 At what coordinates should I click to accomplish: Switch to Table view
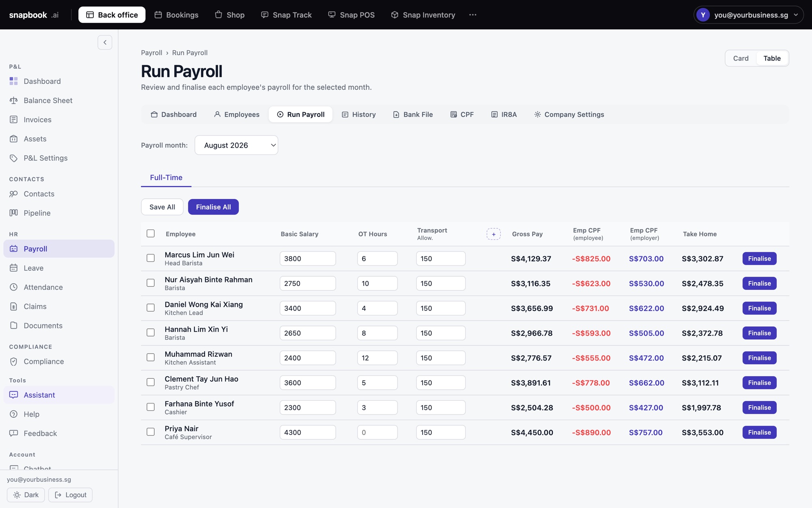pyautogui.click(x=772, y=58)
